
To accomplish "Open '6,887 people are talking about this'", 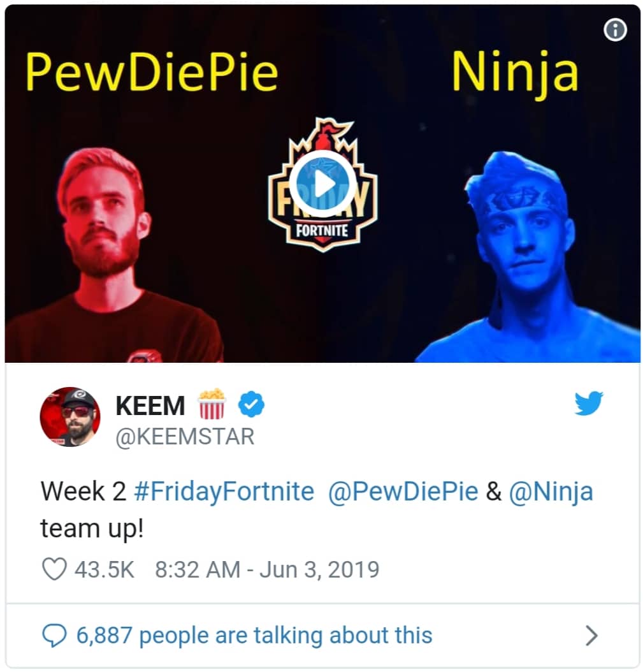I will tap(254, 636).
